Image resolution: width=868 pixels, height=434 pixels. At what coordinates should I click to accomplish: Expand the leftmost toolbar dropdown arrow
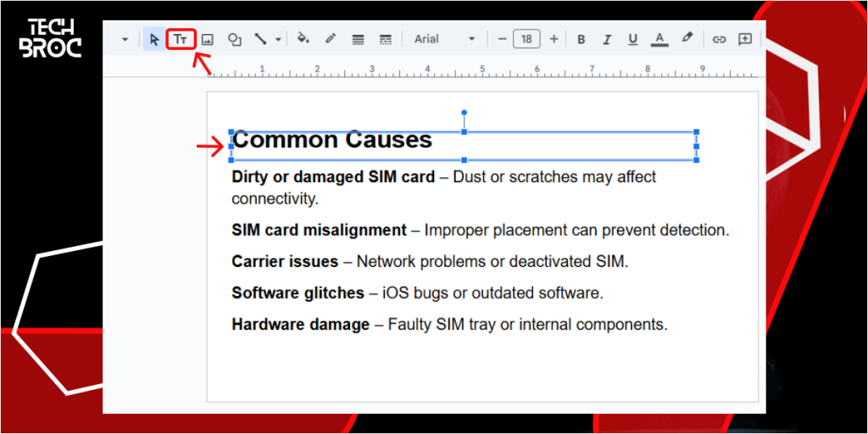click(x=125, y=39)
